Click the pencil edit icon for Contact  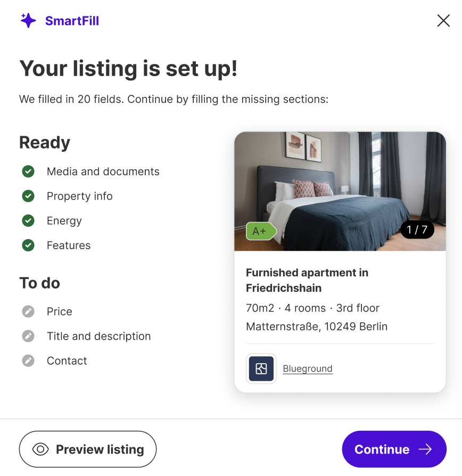click(x=28, y=360)
